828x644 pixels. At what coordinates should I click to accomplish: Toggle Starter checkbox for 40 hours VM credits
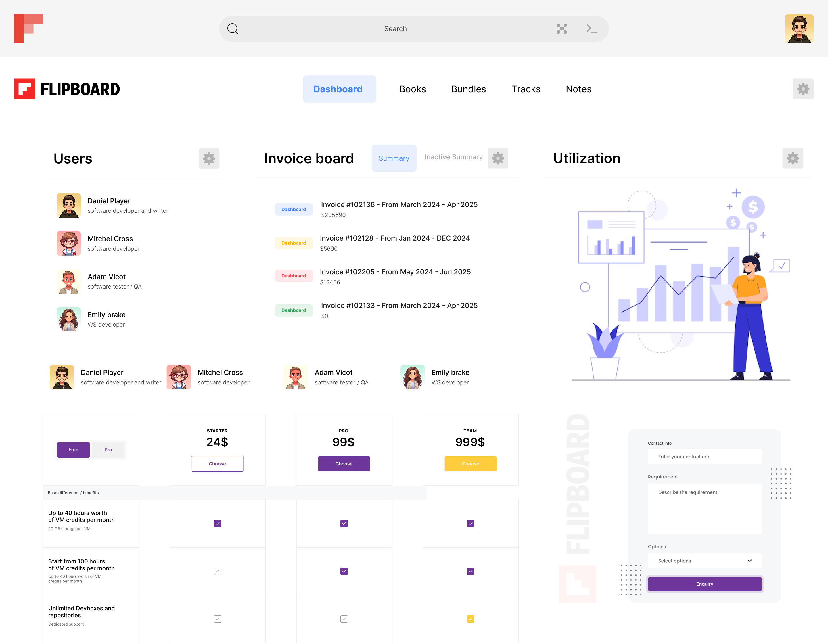point(217,523)
